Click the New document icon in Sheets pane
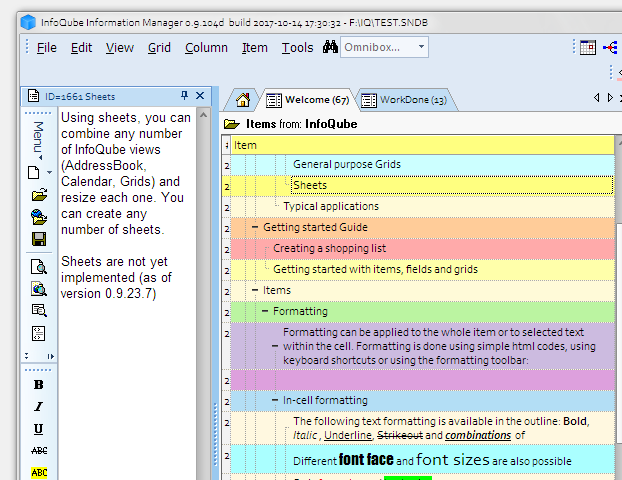Image resolution: width=622 pixels, height=480 pixels. point(34,173)
